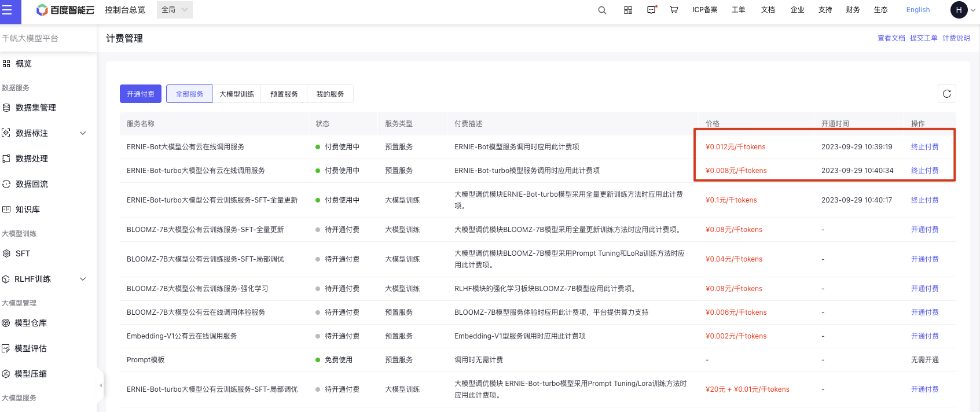Click 开通付费 for Embedding-V1 service

pyautogui.click(x=924, y=336)
